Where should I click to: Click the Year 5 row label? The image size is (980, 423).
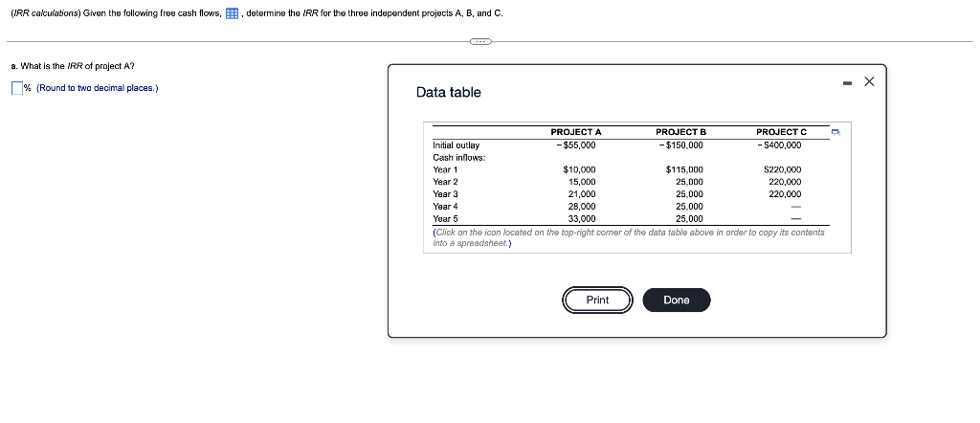(x=446, y=219)
